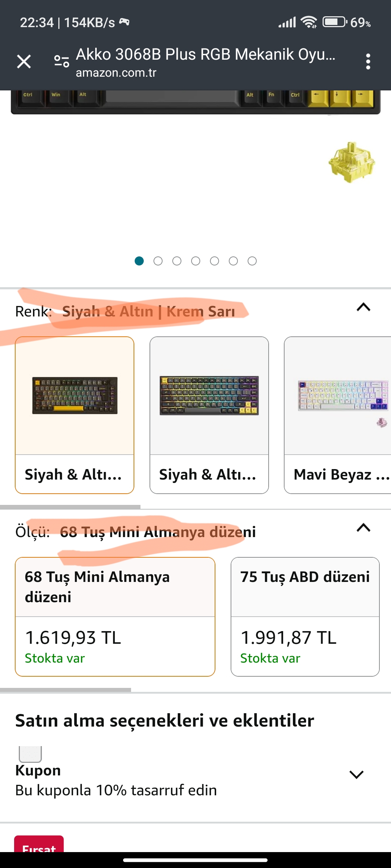Collapse the Renk color section

363,307
